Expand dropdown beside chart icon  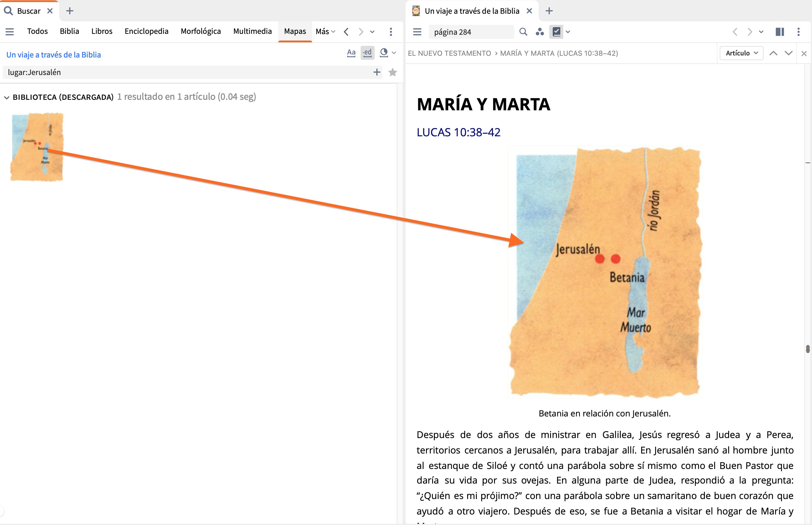tap(394, 53)
